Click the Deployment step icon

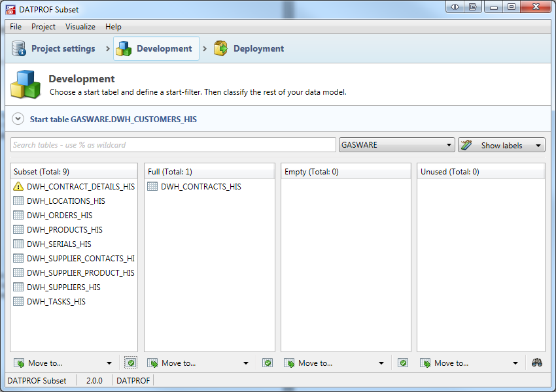coord(221,48)
